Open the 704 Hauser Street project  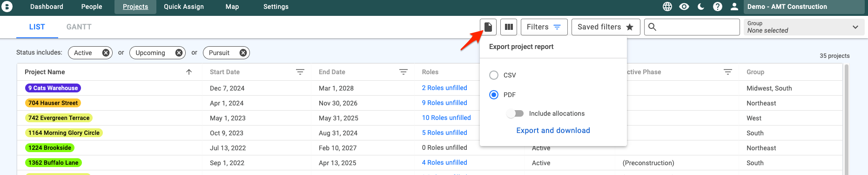coord(53,103)
